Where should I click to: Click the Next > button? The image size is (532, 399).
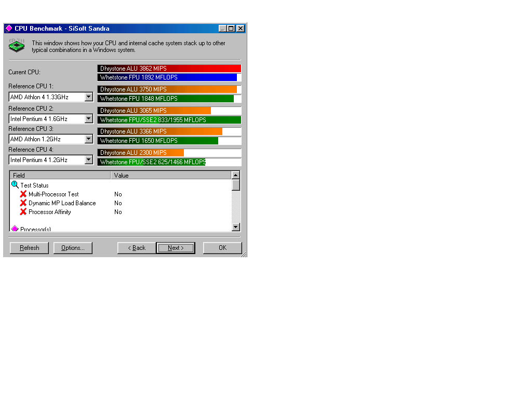click(176, 248)
